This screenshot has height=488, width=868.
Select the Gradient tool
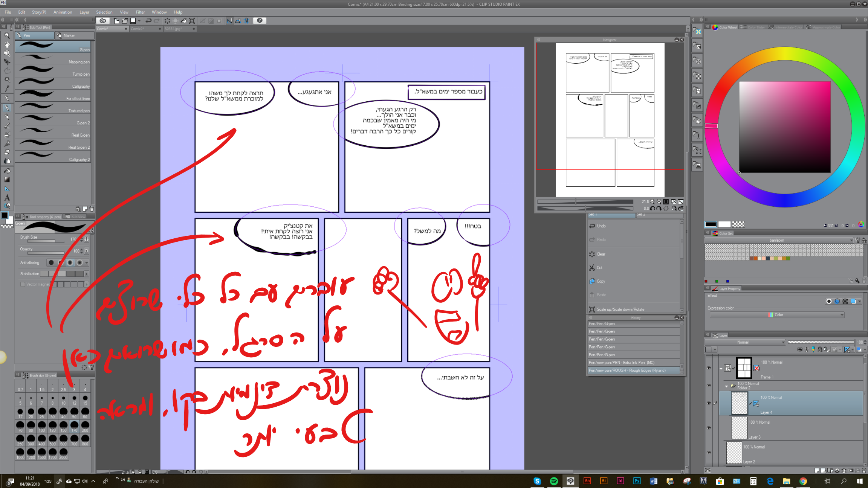[7, 180]
